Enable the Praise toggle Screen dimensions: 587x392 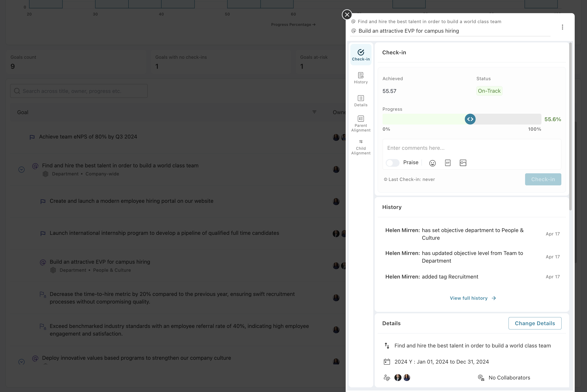click(392, 163)
